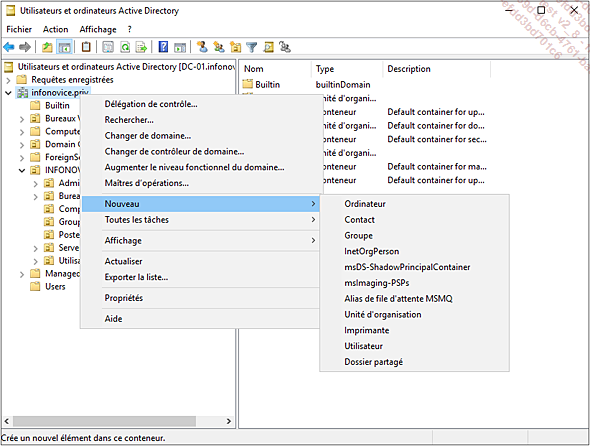Click the Refresh toolbar icon with green arrow
Image resolution: width=590 pixels, height=446 pixels.
pyautogui.click(x=125, y=47)
